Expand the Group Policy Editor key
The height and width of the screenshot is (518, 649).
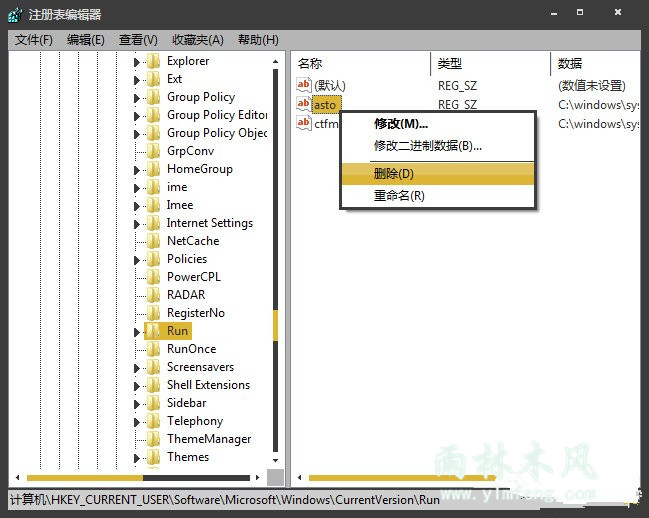click(137, 116)
